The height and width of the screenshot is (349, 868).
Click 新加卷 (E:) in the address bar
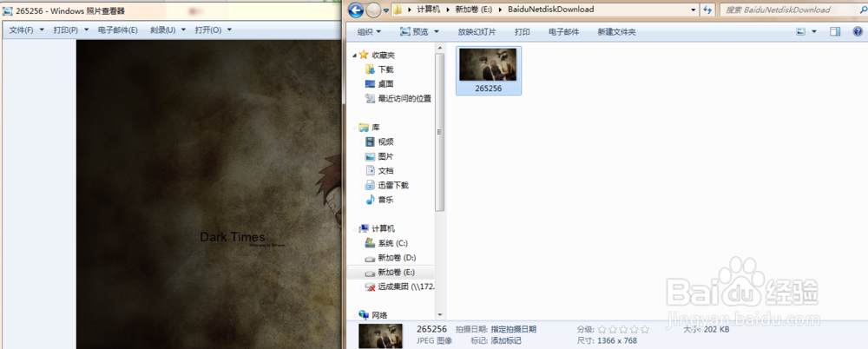(475, 10)
